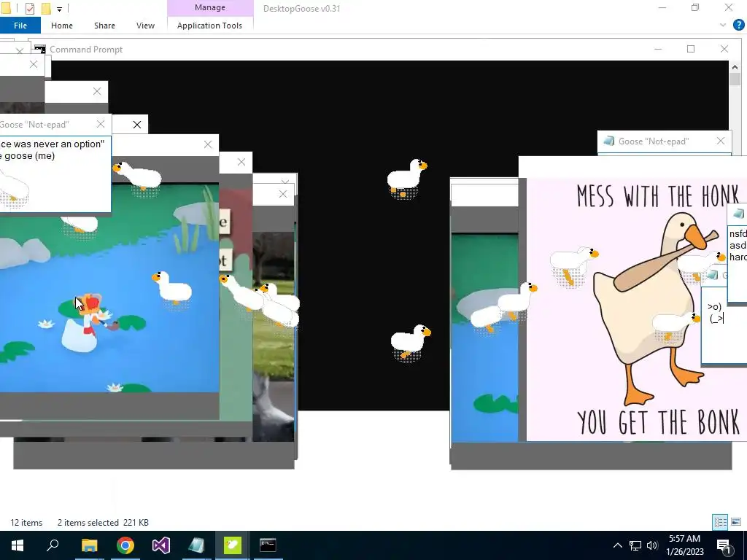Image resolution: width=747 pixels, height=560 pixels.
Task: Maximize the Command Prompt window
Action: pos(691,49)
